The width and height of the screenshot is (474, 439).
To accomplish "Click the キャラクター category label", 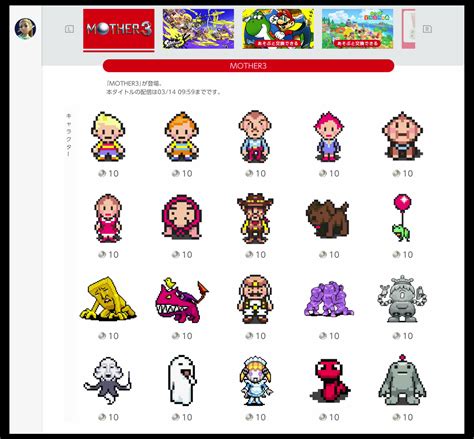I will click(69, 135).
